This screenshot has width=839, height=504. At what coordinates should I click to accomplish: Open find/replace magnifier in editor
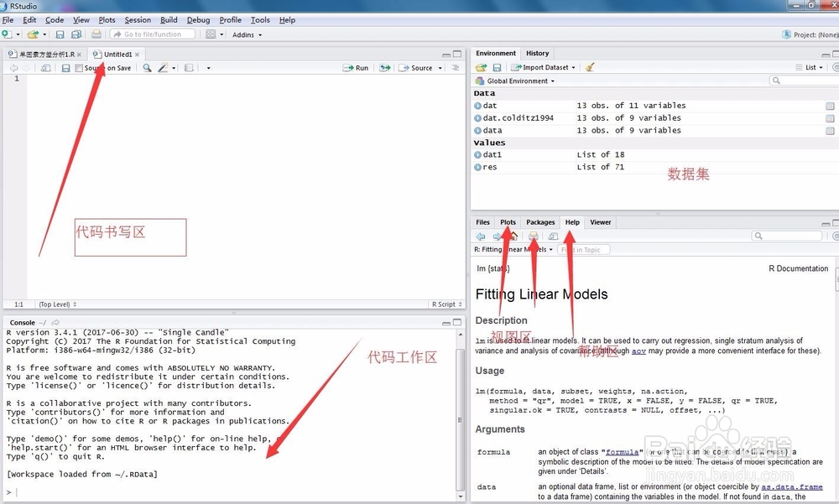click(x=147, y=68)
